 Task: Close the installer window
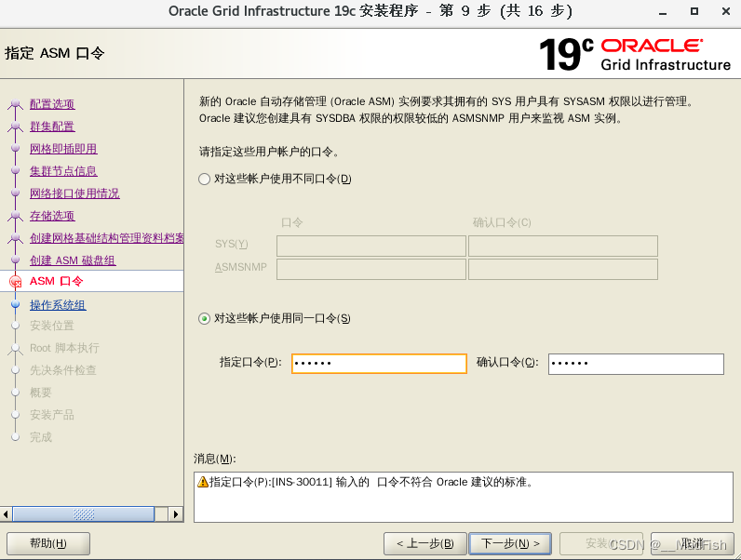coord(726,11)
